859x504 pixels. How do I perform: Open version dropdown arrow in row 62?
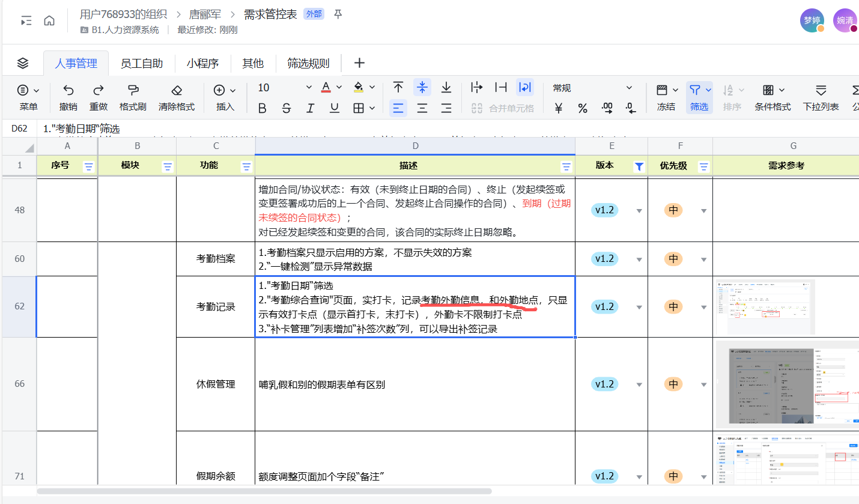639,307
